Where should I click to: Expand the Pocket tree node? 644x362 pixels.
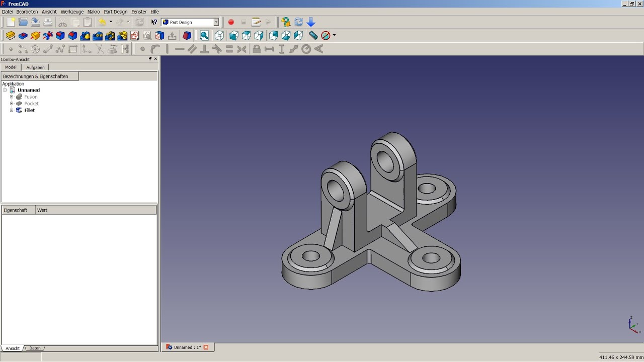[12, 104]
